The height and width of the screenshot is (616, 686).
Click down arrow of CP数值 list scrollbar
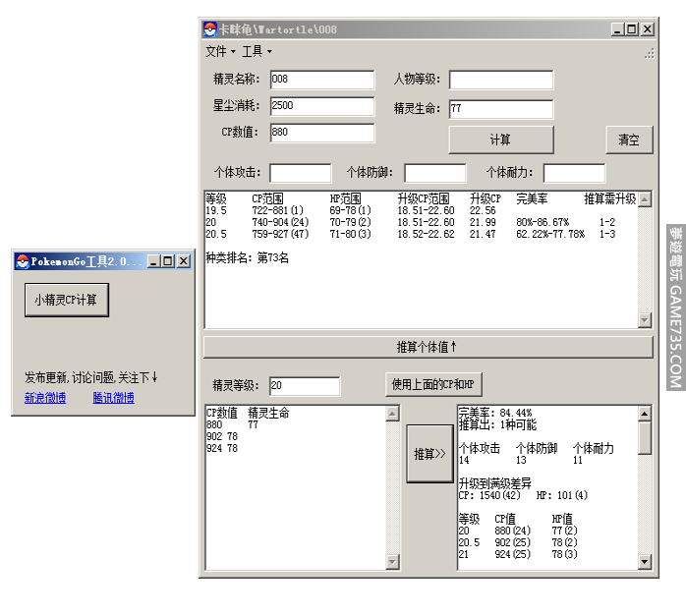point(392,561)
